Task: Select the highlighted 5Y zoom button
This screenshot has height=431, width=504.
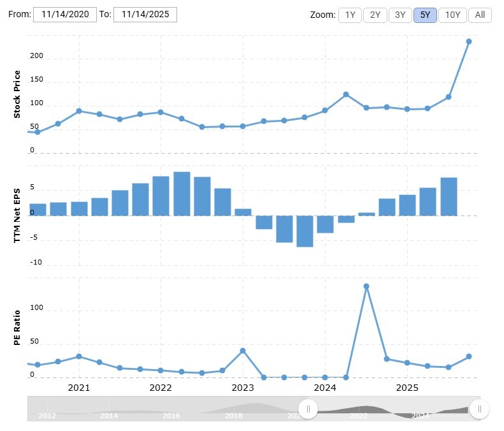Action: [425, 15]
